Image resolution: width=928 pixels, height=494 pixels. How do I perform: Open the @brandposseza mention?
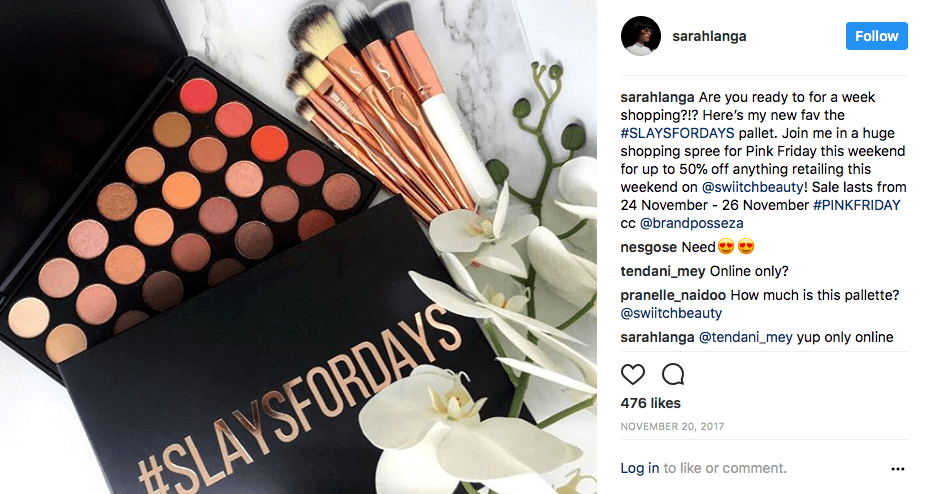691,224
